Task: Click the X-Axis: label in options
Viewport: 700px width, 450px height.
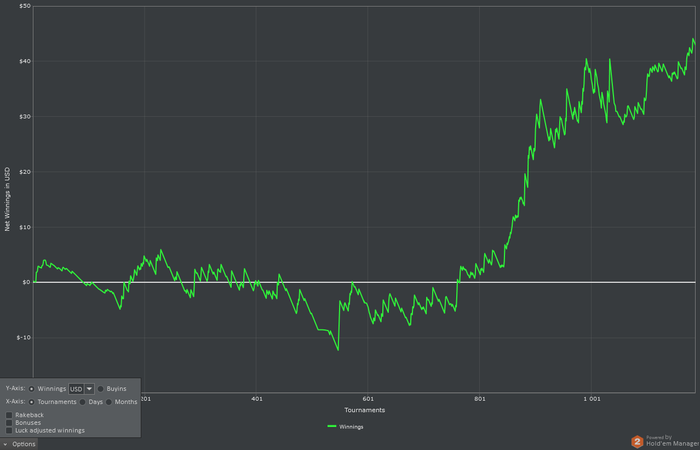Action: (16, 402)
